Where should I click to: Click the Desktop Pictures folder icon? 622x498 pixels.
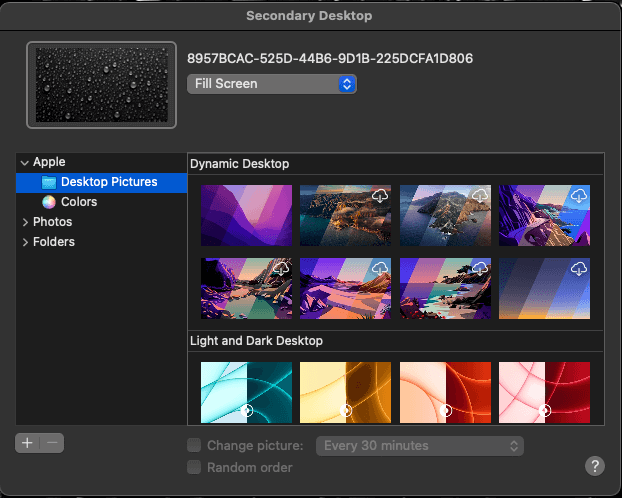click(x=49, y=182)
